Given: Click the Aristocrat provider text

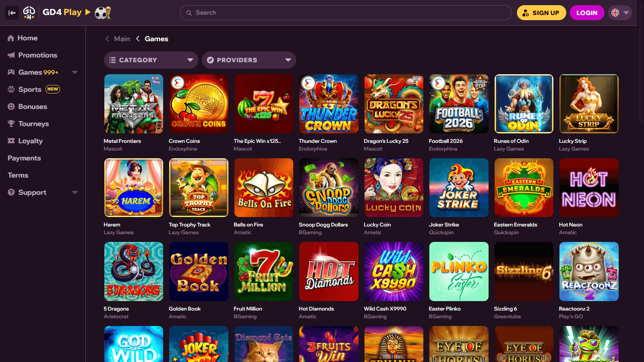Looking at the screenshot, I should [x=116, y=317].
